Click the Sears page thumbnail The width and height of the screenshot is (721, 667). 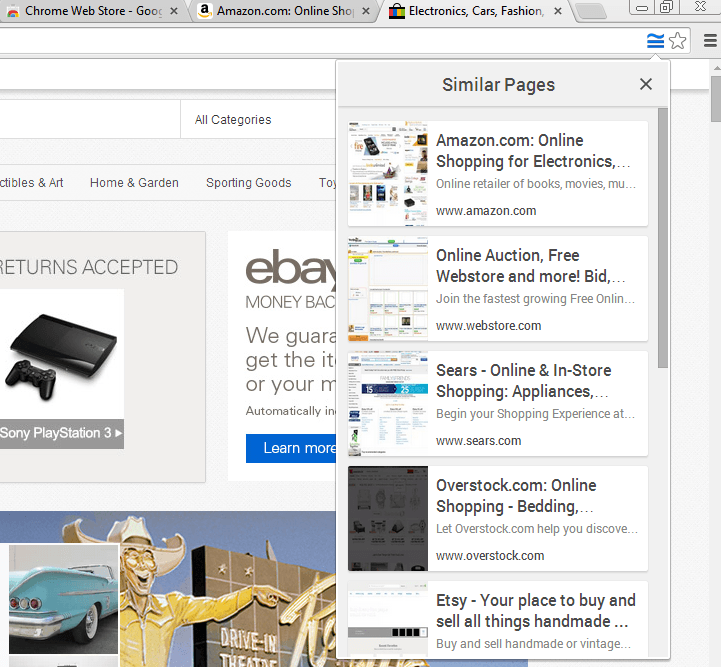(388, 403)
